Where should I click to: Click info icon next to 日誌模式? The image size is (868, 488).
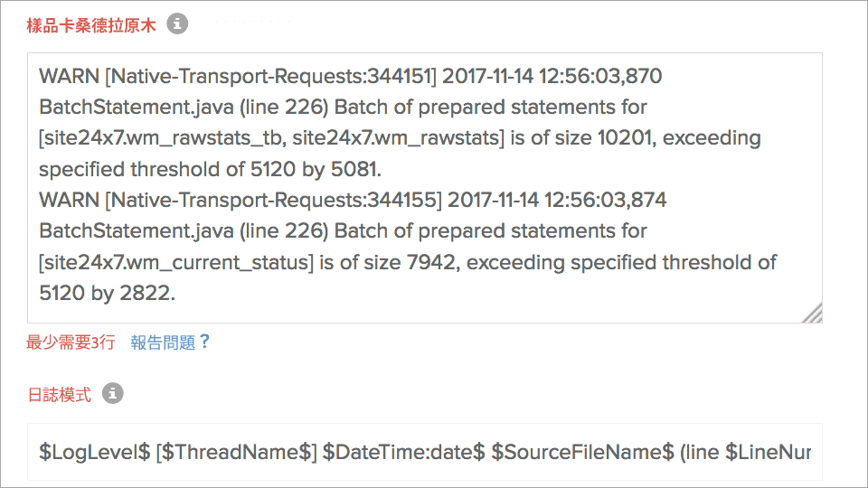pyautogui.click(x=113, y=394)
